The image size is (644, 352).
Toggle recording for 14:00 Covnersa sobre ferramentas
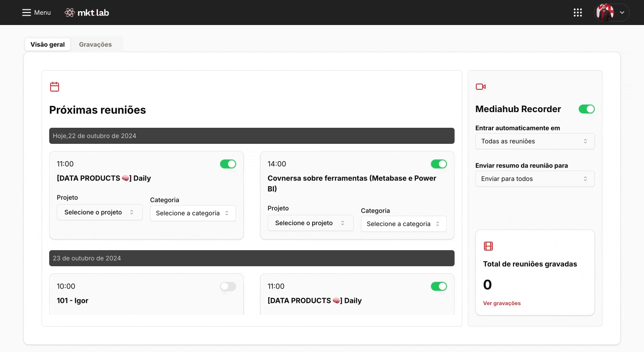tap(439, 164)
